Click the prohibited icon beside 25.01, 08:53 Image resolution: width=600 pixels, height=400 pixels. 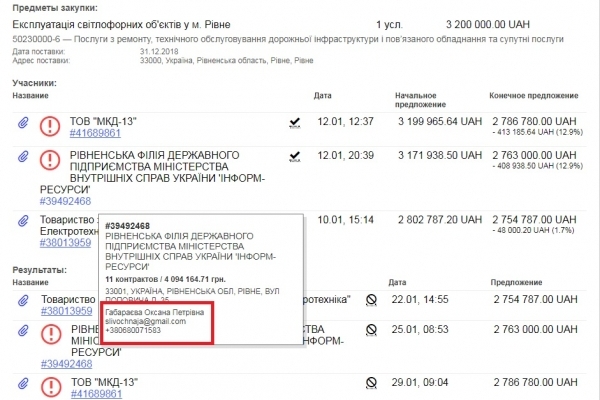click(x=371, y=329)
